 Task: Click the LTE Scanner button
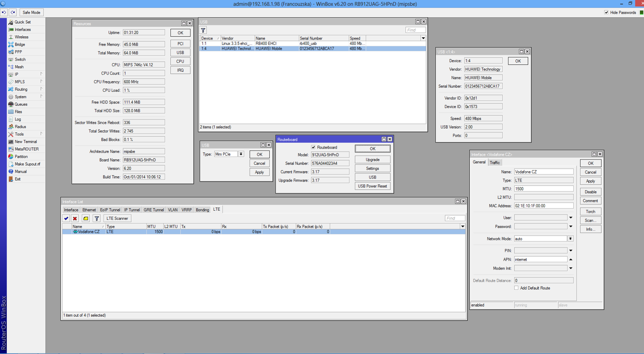(x=117, y=218)
